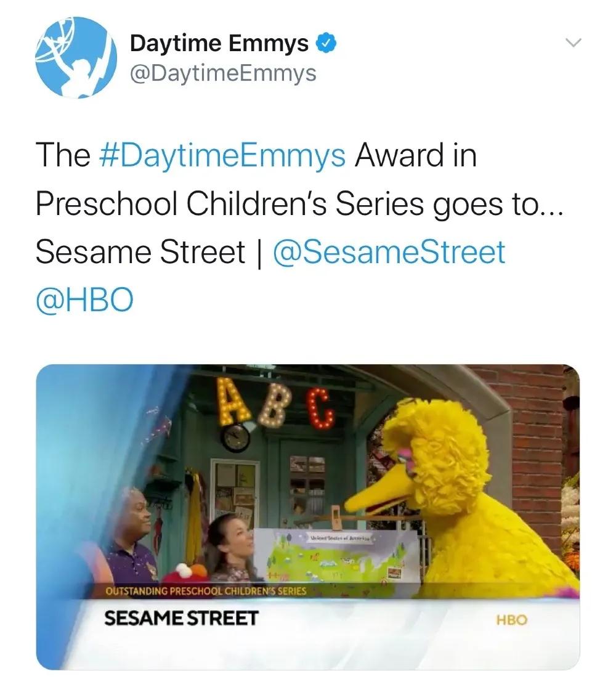
Task: Open the @DaytimeEmmys handle under the name
Action: coord(223,73)
